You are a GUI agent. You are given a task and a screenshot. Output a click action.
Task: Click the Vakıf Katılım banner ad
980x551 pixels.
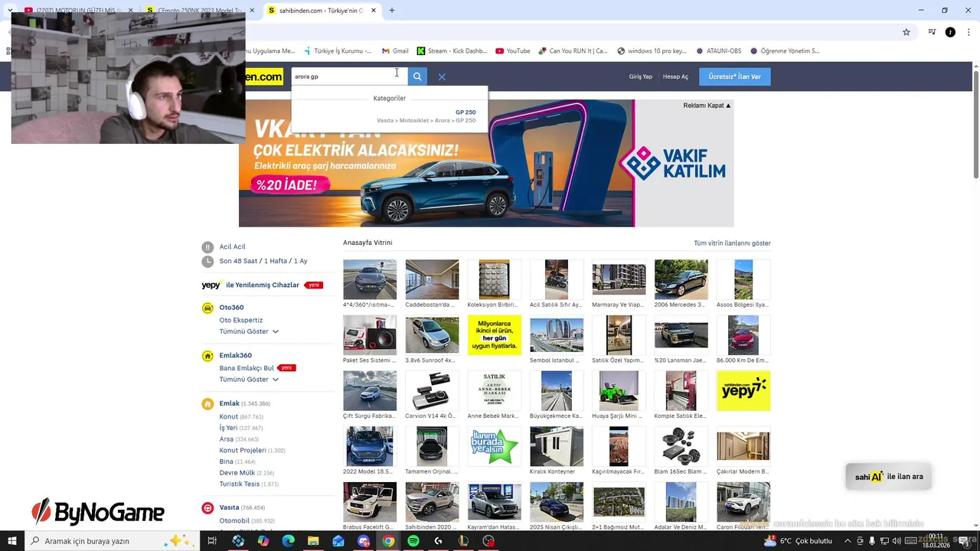[486, 163]
